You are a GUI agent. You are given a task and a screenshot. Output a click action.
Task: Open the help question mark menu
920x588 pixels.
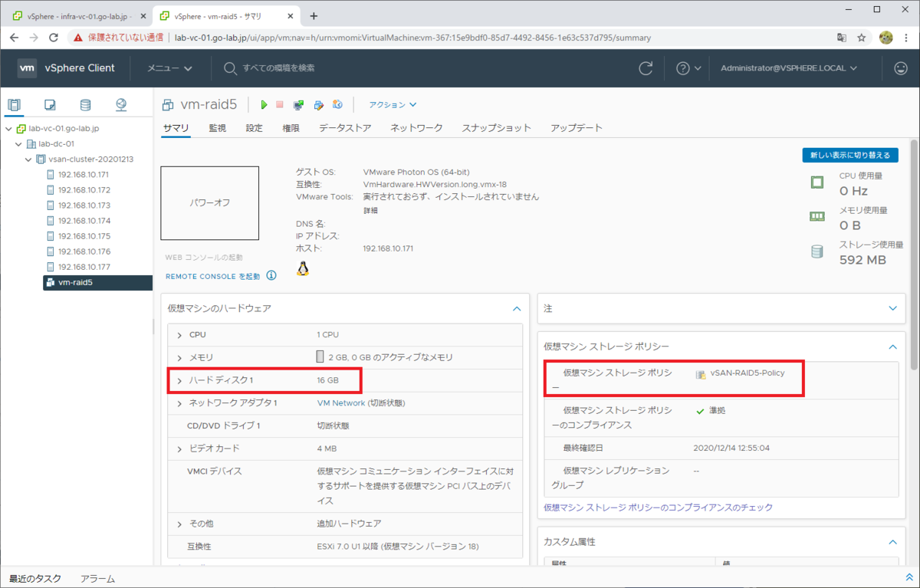click(x=688, y=68)
